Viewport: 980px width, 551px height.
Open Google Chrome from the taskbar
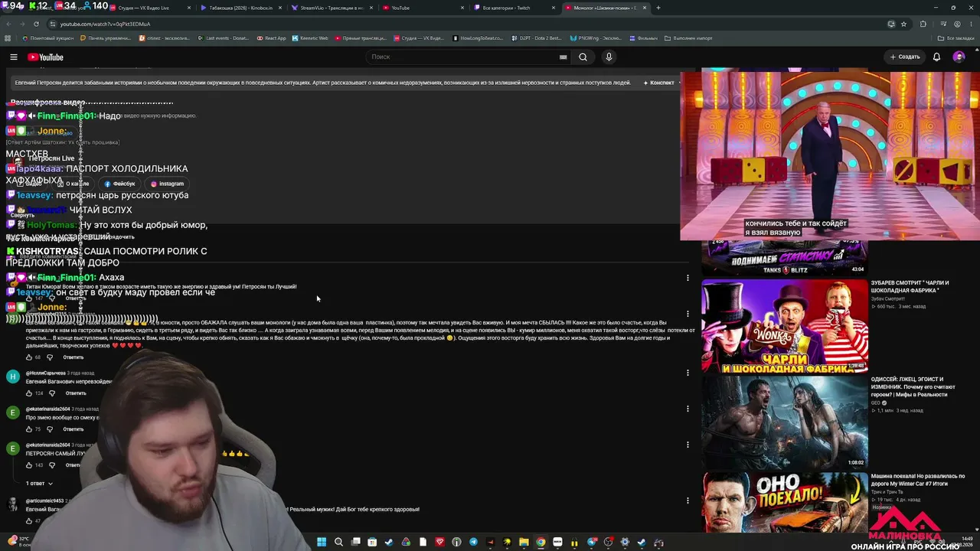click(x=541, y=543)
